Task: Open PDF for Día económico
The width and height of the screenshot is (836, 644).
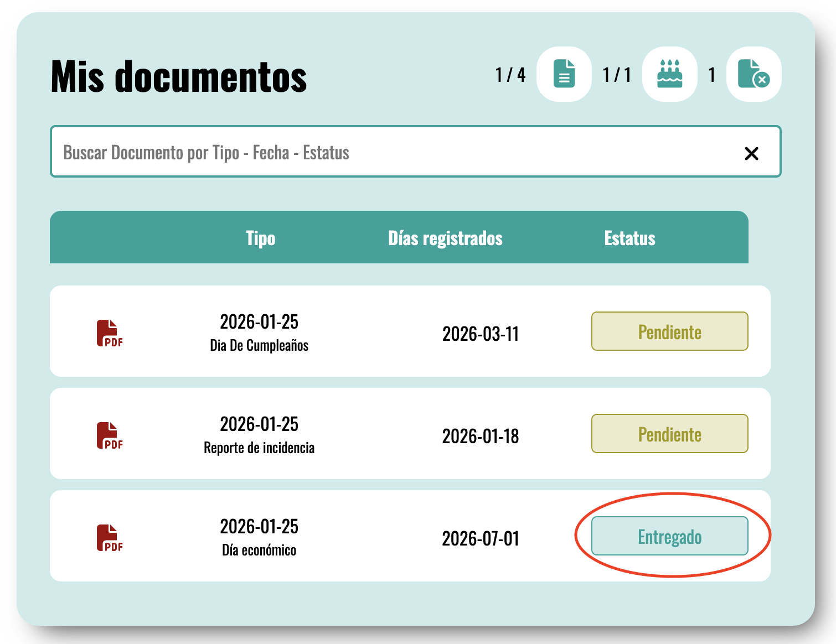Action: (110, 538)
